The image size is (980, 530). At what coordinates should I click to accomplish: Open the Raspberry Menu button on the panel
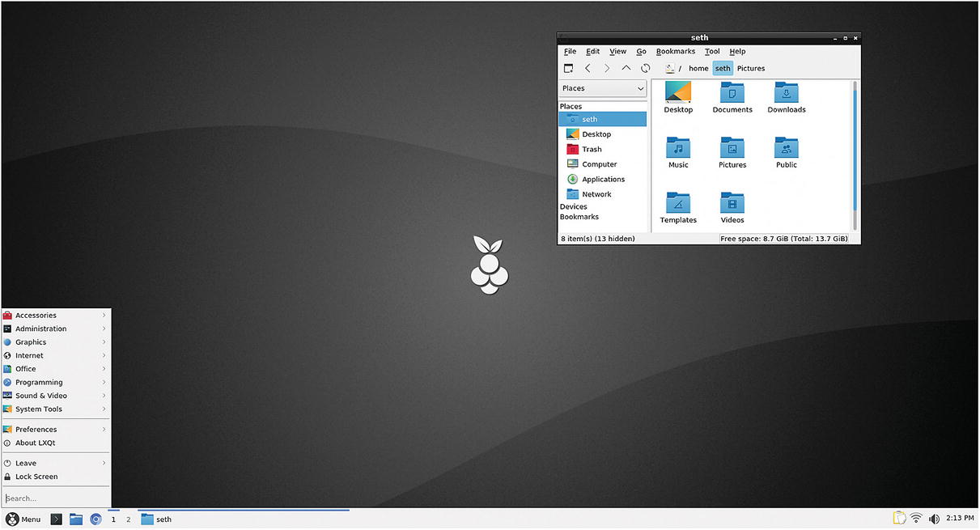[23, 519]
